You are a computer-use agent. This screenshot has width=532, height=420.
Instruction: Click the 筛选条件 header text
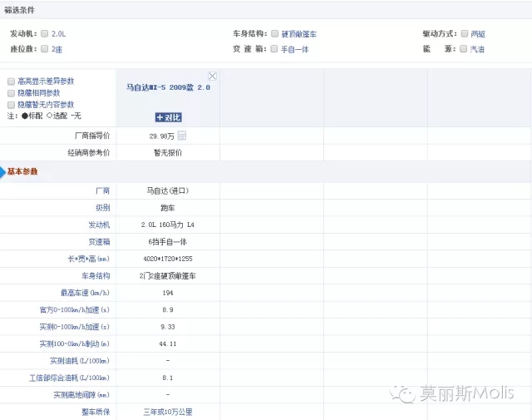(19, 10)
